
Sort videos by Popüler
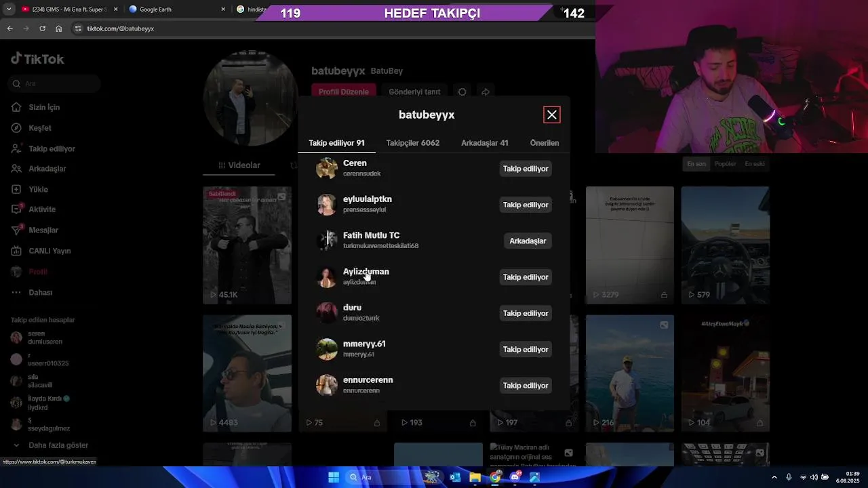[x=725, y=164]
